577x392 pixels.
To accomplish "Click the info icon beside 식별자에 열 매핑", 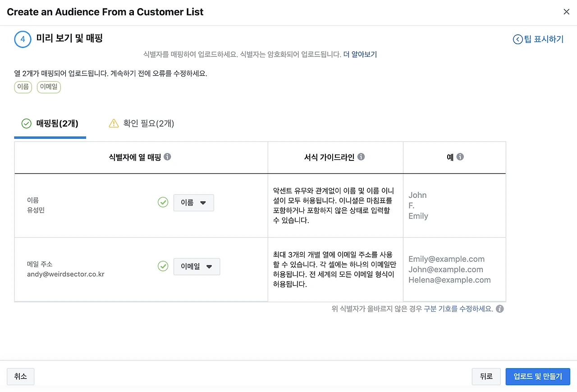I will point(167,157).
